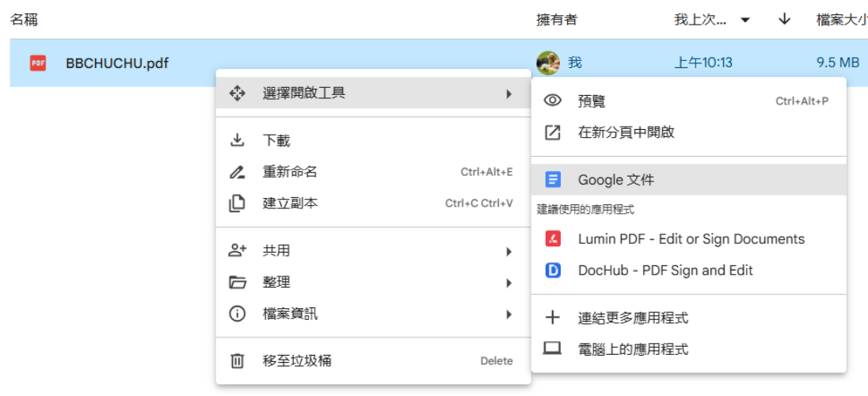Viewport: 868px width, 396px height.
Task: Click the open-in-new-tab icon beside 在新分頁中開啟
Action: pyautogui.click(x=553, y=133)
